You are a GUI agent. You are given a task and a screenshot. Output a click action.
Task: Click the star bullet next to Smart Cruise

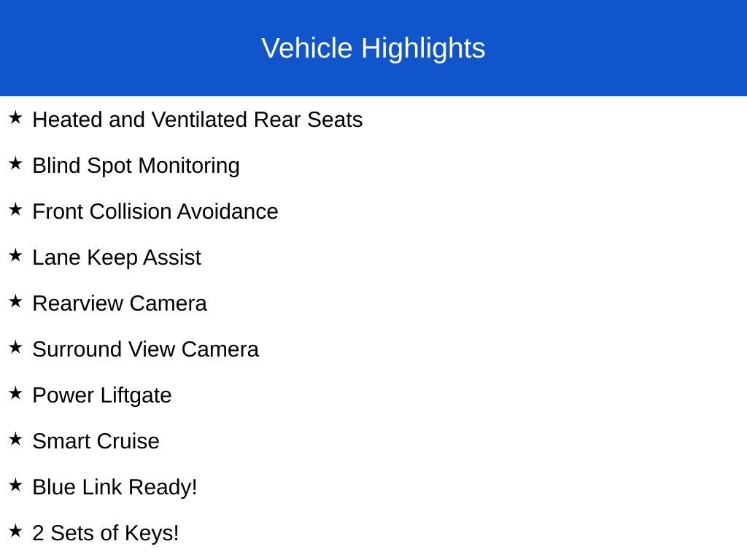pyautogui.click(x=16, y=439)
